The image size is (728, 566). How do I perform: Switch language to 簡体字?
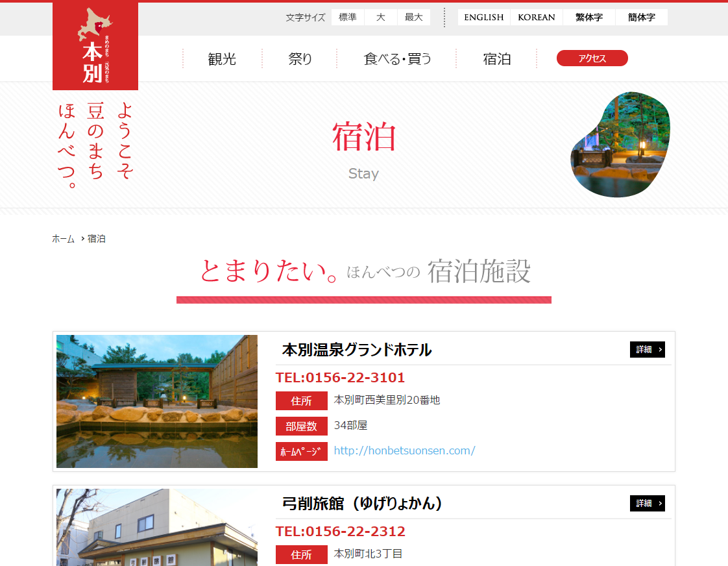coord(641,17)
